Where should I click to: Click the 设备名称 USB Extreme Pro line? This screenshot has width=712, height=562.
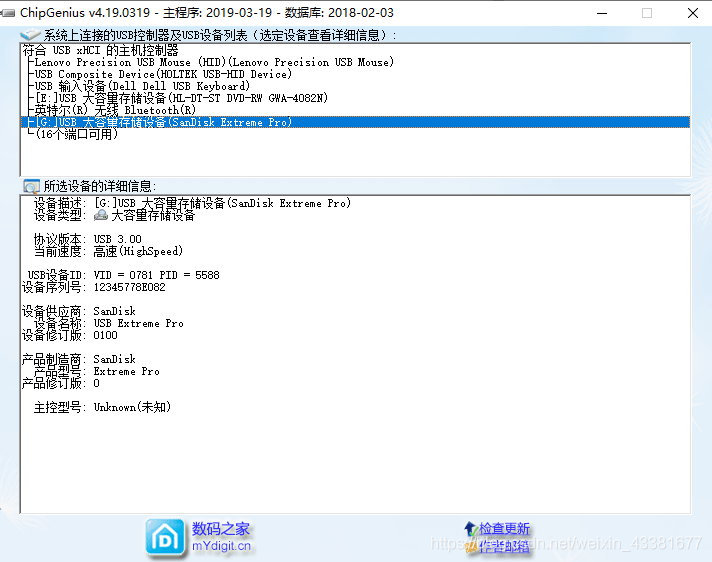(x=109, y=323)
